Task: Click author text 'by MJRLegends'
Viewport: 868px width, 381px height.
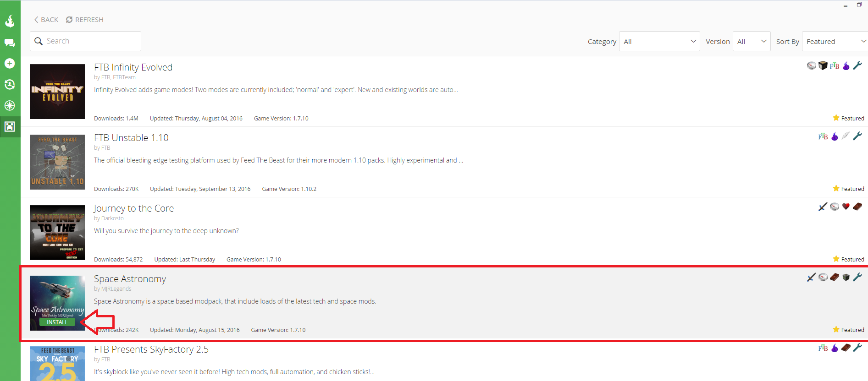Action: pos(113,289)
